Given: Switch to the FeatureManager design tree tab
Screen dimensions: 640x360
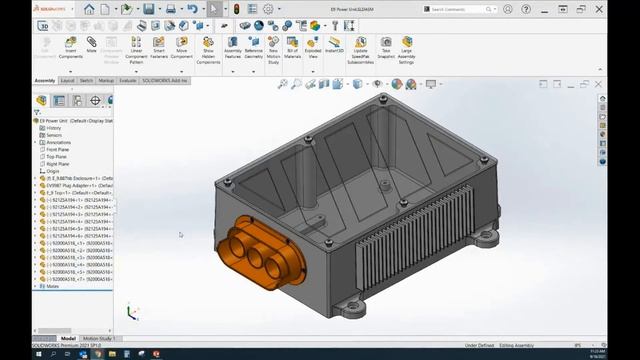Looking at the screenshot, I should (42, 100).
